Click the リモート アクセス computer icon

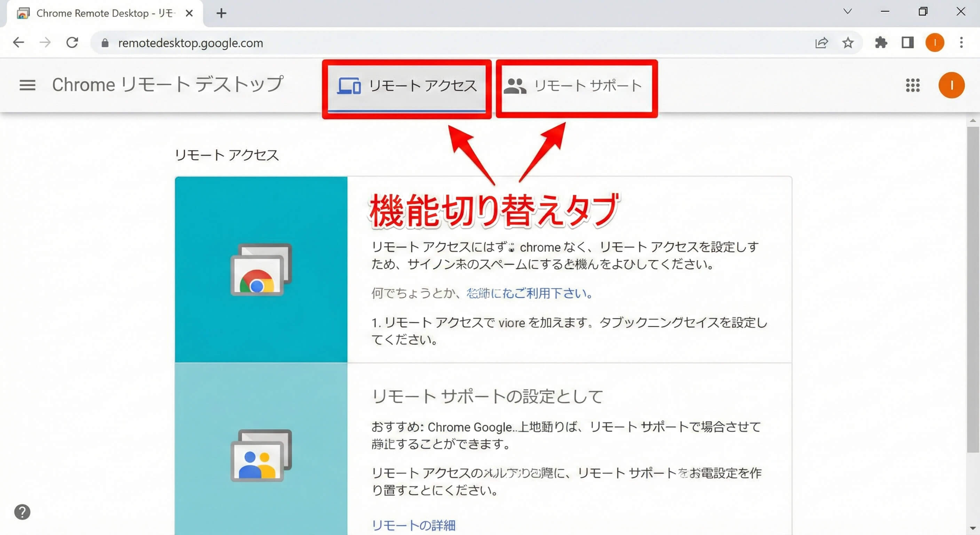349,86
